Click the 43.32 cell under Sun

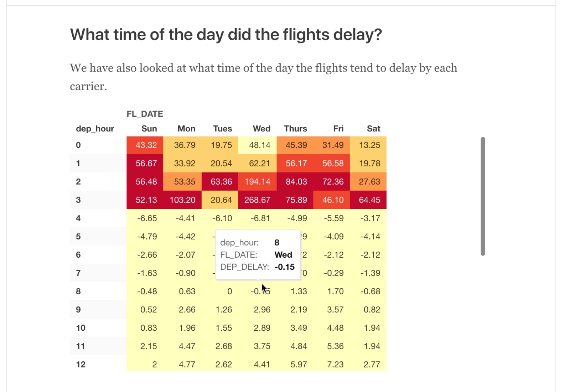pyautogui.click(x=146, y=145)
